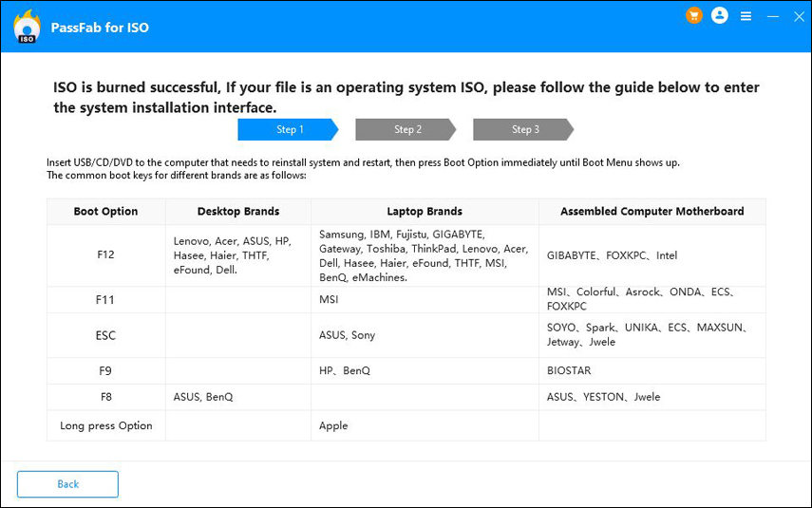Image resolution: width=812 pixels, height=508 pixels.
Task: Click the PassFab for ISO logo
Action: pos(27,28)
